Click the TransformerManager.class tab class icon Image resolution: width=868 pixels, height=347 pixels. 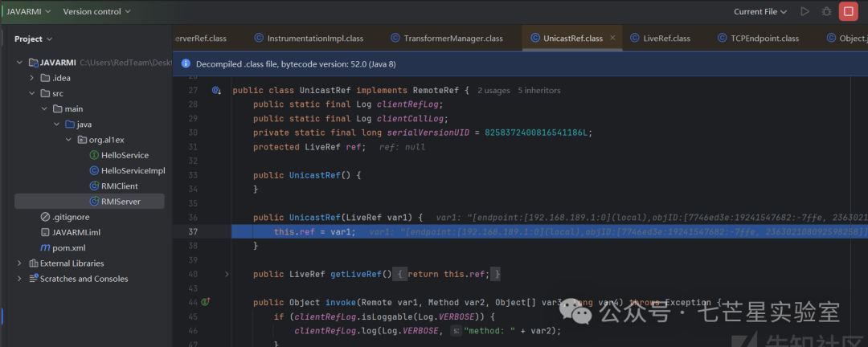395,39
